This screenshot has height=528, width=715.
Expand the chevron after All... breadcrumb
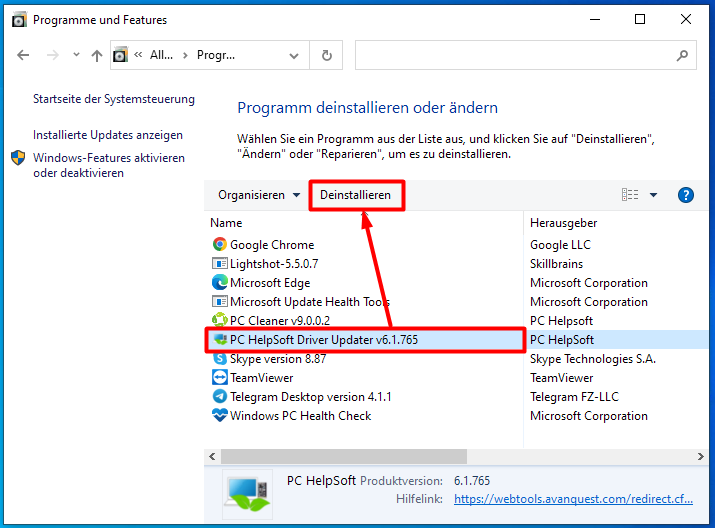point(185,56)
